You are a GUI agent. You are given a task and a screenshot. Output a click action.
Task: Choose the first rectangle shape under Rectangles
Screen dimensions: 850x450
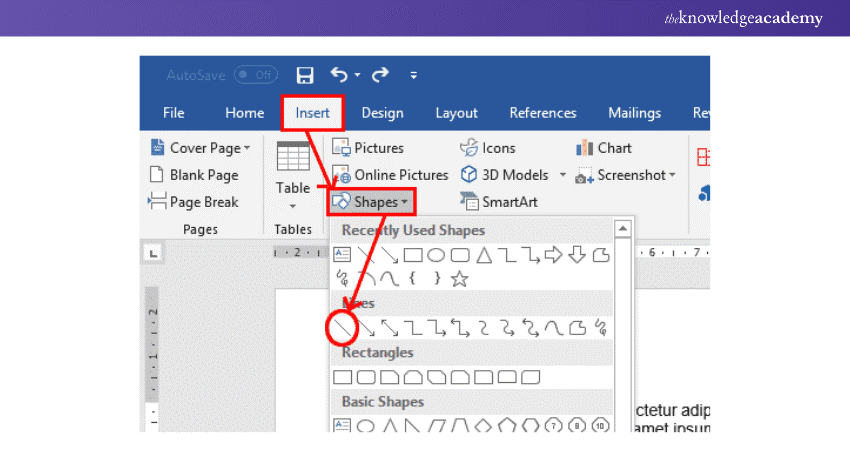coord(343,377)
